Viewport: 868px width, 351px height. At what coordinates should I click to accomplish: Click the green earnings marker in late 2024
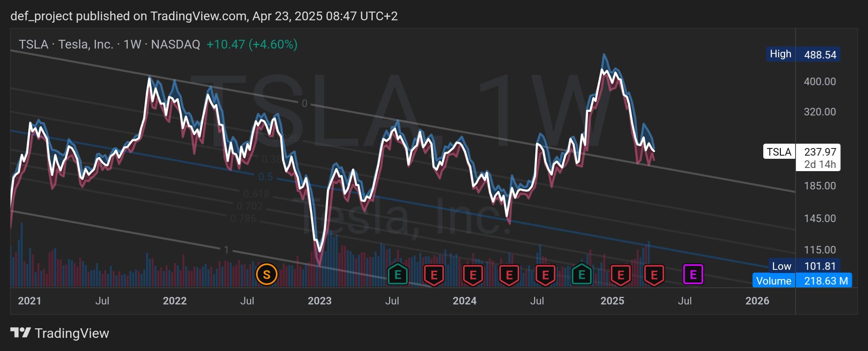582,275
